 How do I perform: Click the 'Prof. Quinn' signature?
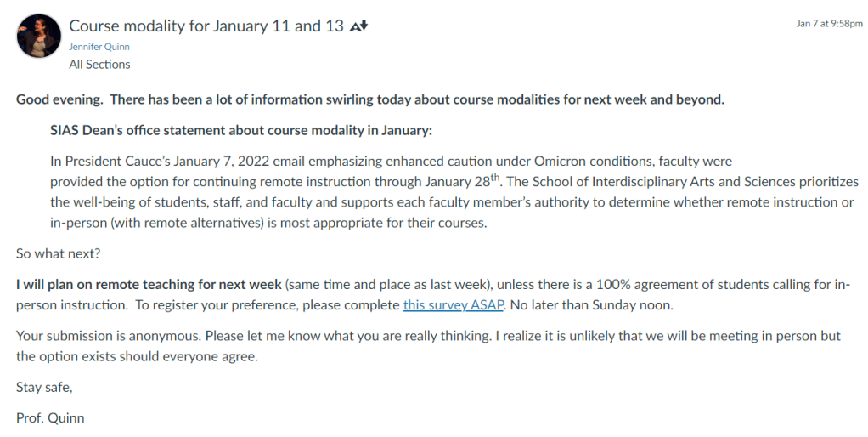[x=50, y=418]
